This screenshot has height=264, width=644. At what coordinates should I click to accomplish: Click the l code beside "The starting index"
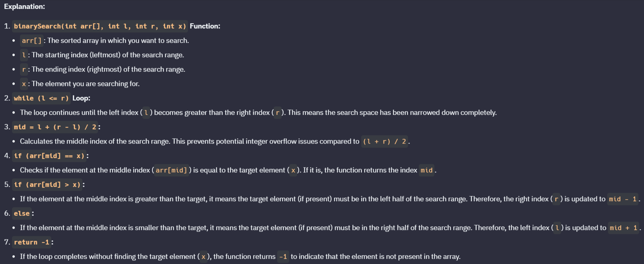point(24,55)
